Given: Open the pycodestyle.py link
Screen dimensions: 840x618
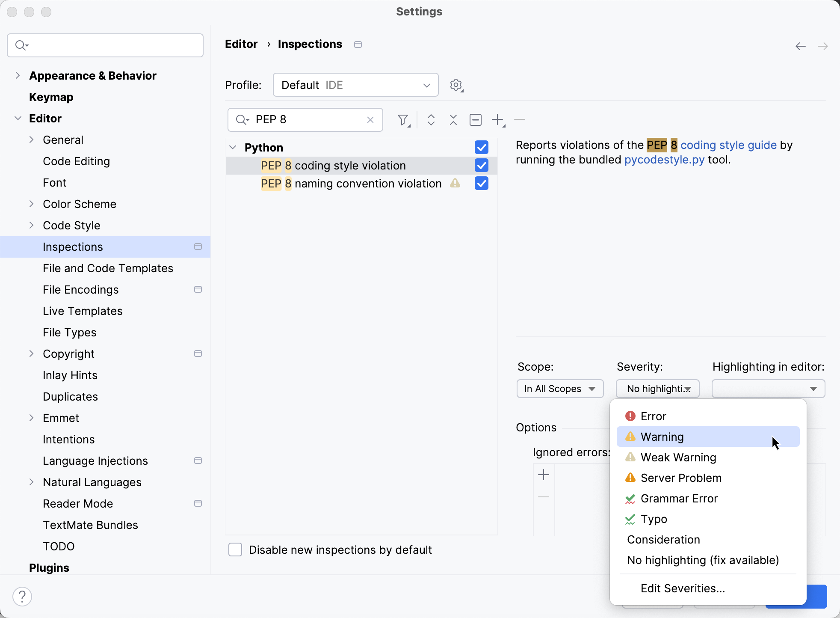Looking at the screenshot, I should (x=664, y=160).
